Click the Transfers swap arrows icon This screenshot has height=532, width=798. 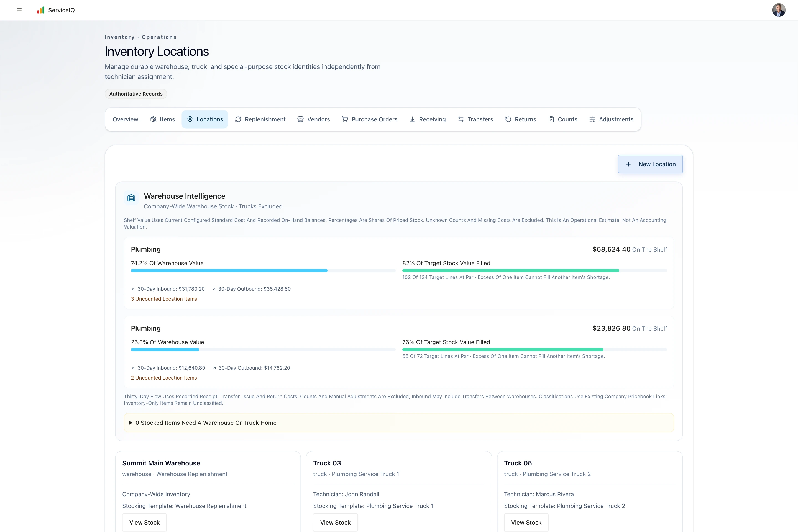(x=461, y=119)
